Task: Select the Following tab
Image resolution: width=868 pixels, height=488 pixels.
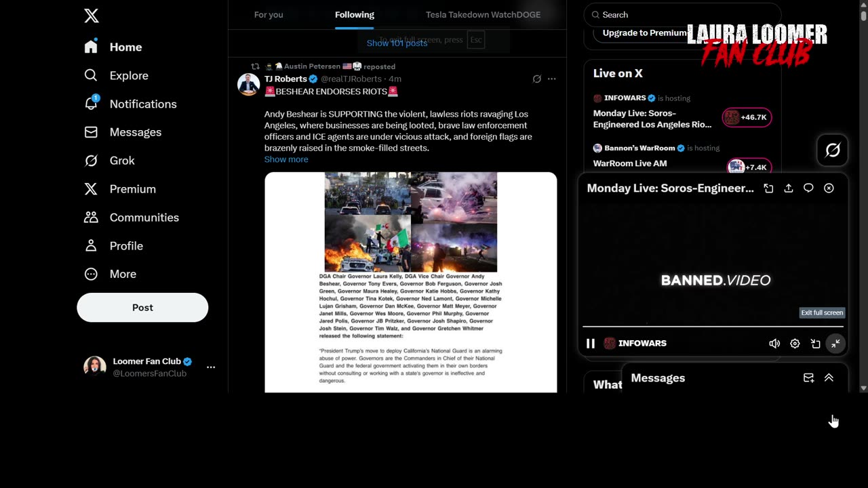Action: [355, 15]
